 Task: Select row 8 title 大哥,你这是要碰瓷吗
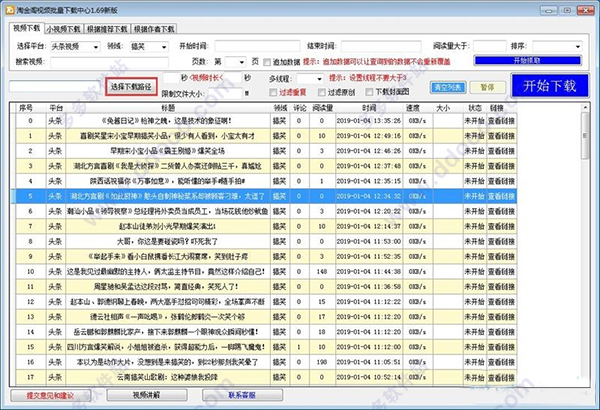167,242
